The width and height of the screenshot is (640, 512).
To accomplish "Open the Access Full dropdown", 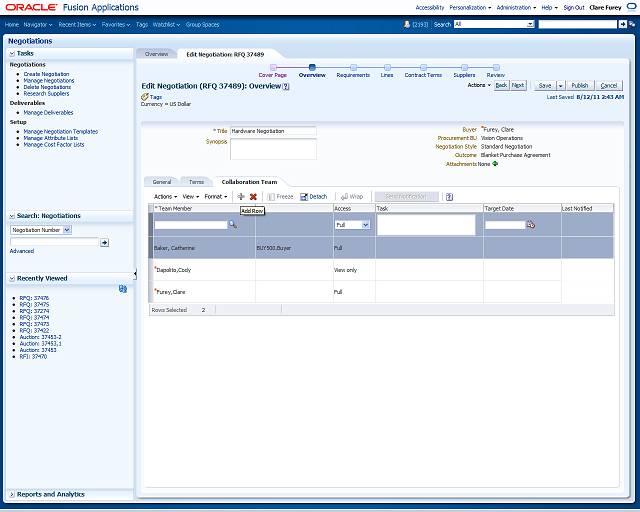I will (366, 225).
